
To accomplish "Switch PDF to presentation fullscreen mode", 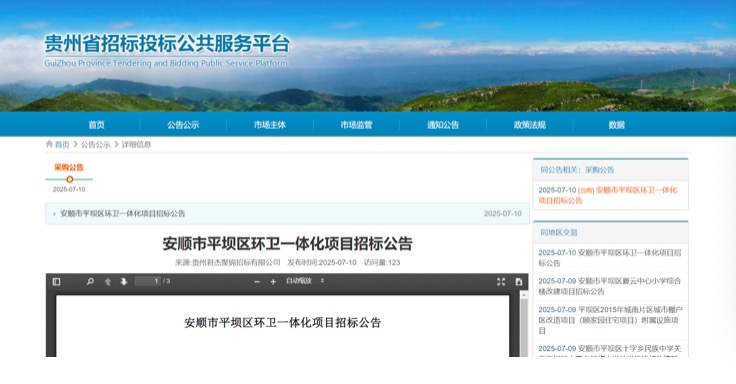I will (x=501, y=282).
